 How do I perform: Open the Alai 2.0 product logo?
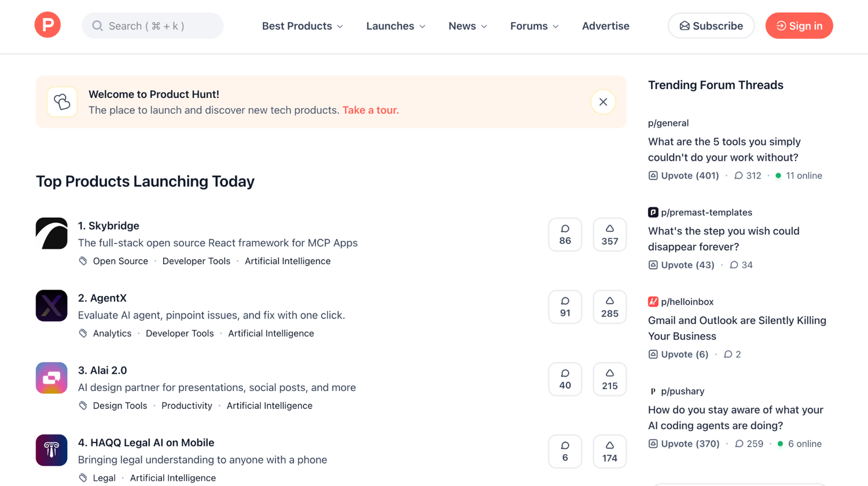52,378
